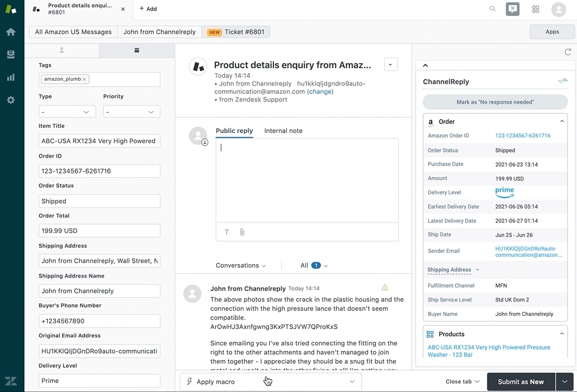This screenshot has height=392, width=577.
Task: Click the warning triangle icon on the message
Action: tap(385, 287)
